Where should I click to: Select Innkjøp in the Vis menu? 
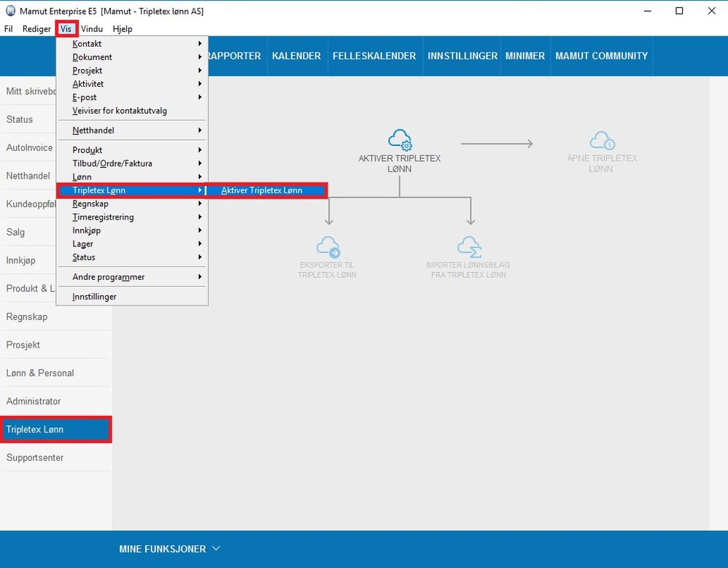click(132, 230)
